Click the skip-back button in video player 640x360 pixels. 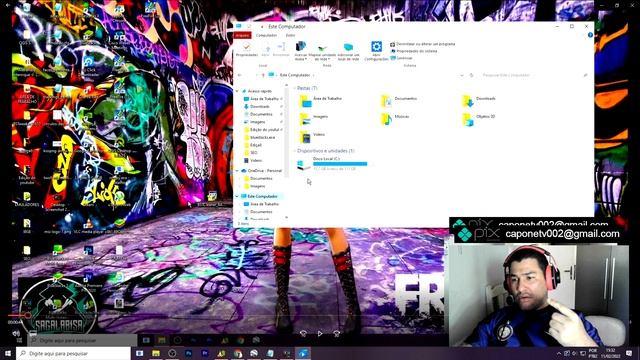coord(303,334)
